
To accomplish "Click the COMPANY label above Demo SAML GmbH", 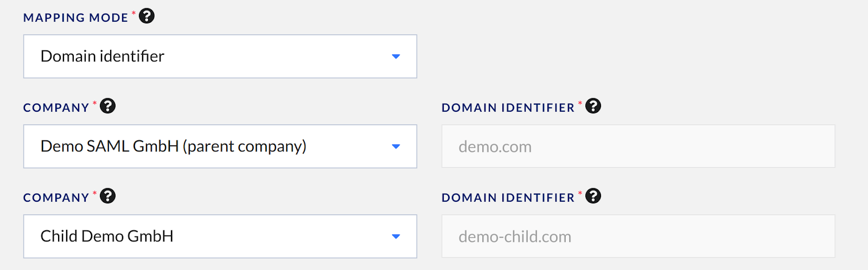I will (56, 108).
